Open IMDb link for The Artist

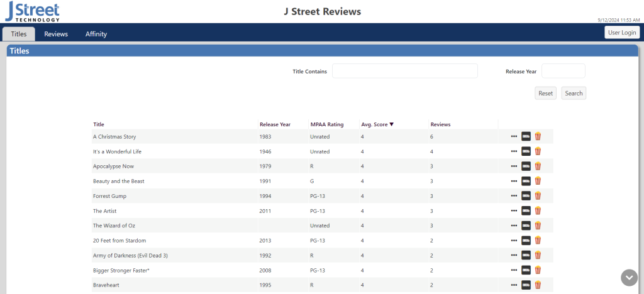point(526,210)
